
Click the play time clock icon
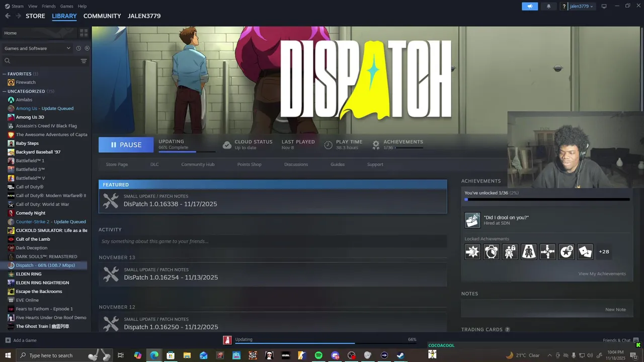click(328, 145)
